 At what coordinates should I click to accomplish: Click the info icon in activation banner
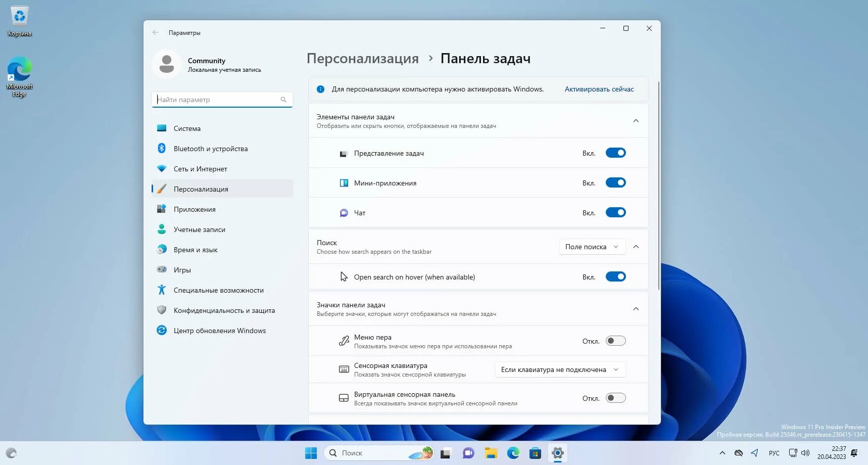point(320,89)
